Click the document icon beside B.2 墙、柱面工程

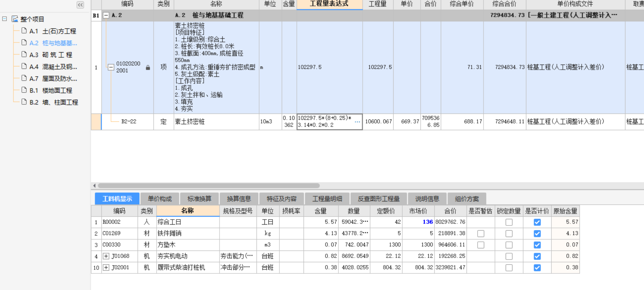point(24,102)
